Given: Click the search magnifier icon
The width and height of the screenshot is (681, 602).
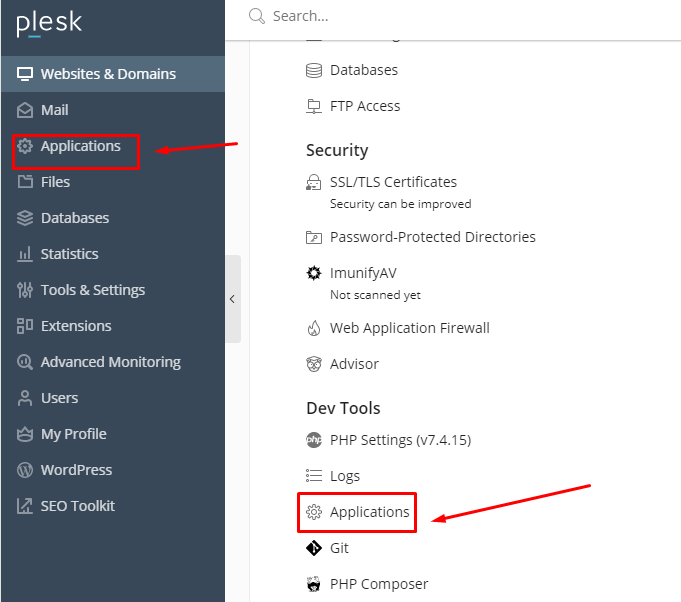Looking at the screenshot, I should (257, 16).
